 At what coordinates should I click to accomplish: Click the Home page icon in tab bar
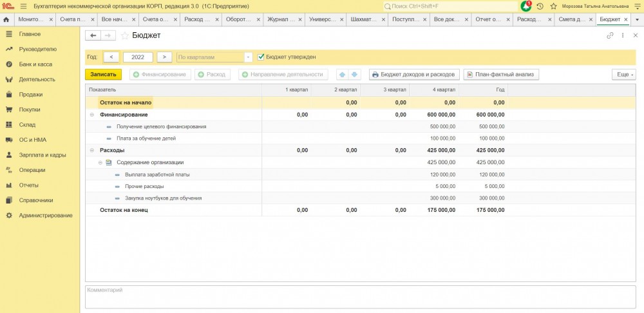pyautogui.click(x=6, y=19)
